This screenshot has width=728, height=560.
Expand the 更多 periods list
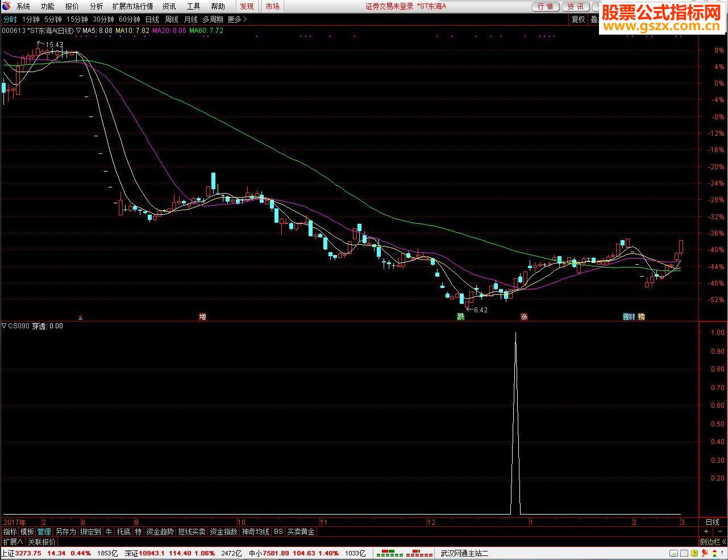(237, 19)
